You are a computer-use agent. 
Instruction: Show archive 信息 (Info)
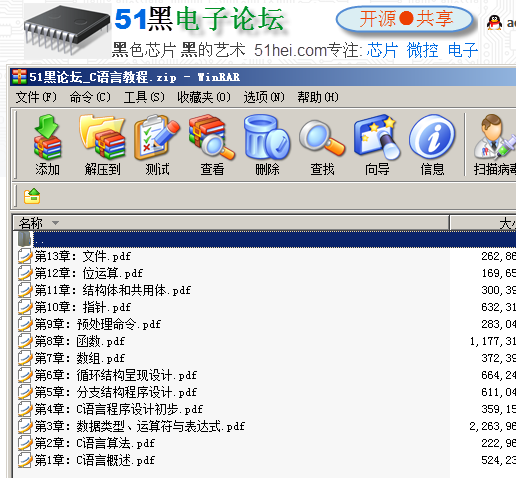click(x=432, y=137)
